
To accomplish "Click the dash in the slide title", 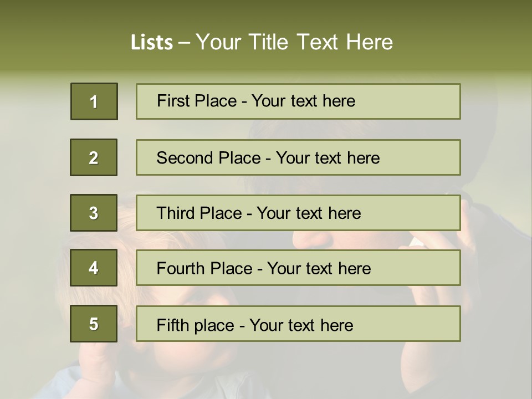I will tap(185, 43).
